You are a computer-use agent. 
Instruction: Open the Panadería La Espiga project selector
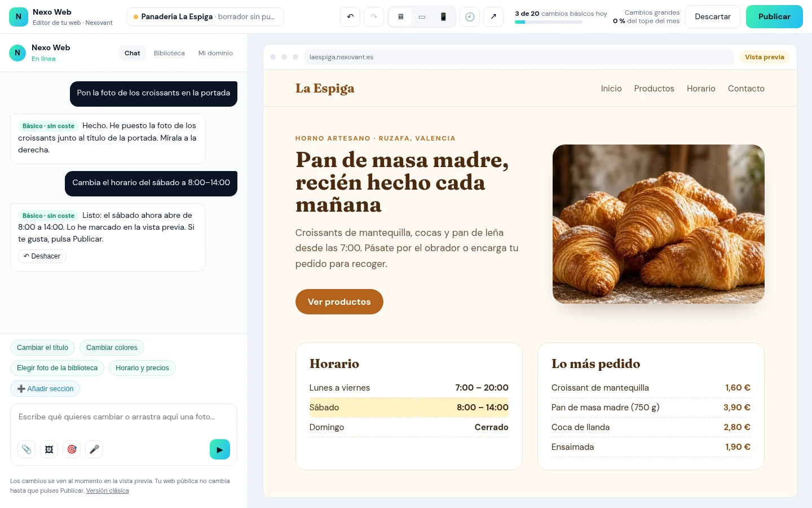pos(205,17)
